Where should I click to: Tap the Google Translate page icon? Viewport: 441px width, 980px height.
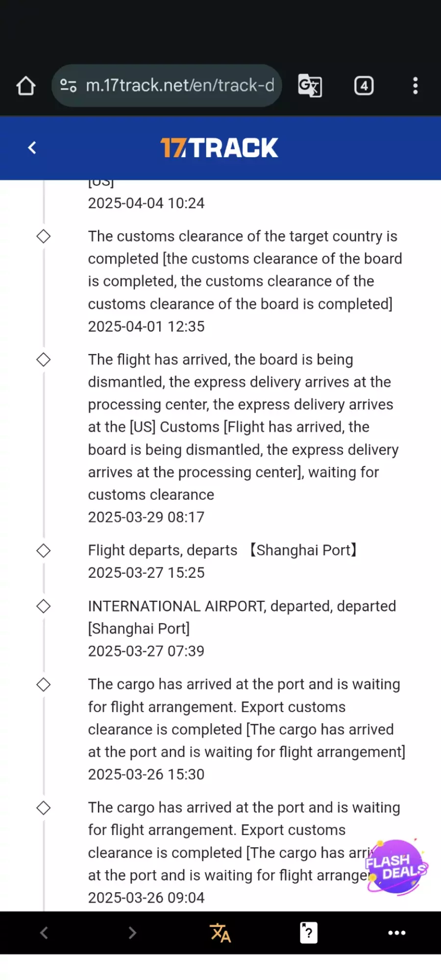coord(310,86)
